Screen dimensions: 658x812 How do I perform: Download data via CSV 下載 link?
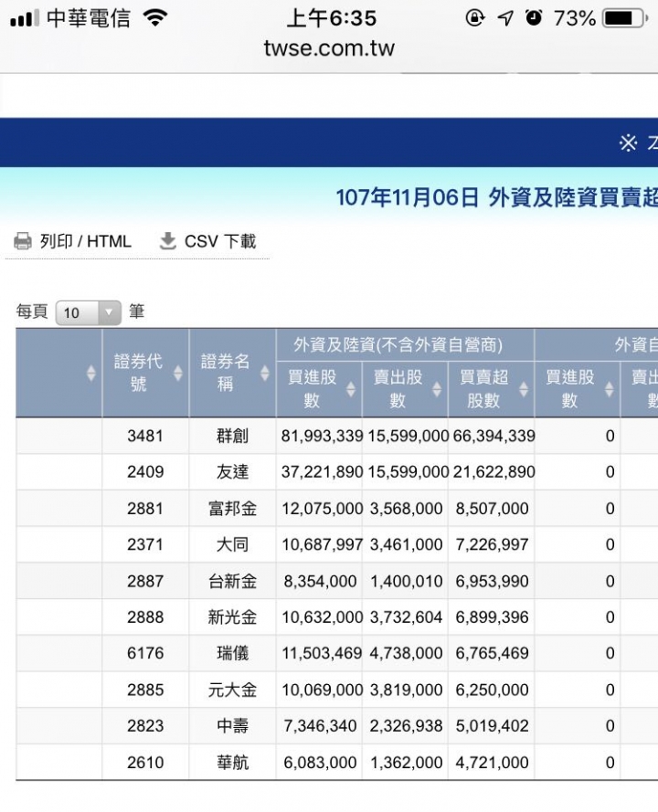coord(220,241)
